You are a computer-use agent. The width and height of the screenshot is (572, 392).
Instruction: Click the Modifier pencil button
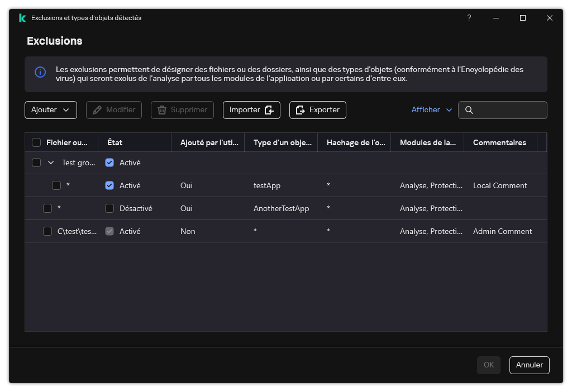(x=114, y=110)
